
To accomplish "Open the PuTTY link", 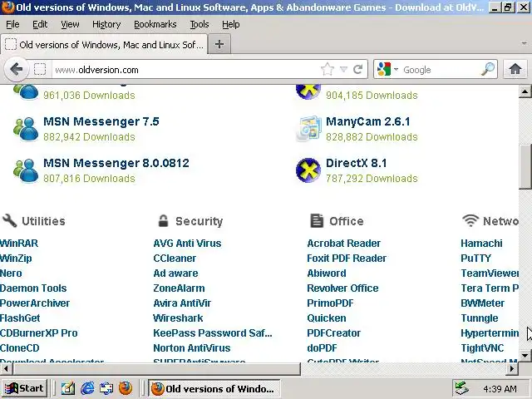I will tap(475, 259).
